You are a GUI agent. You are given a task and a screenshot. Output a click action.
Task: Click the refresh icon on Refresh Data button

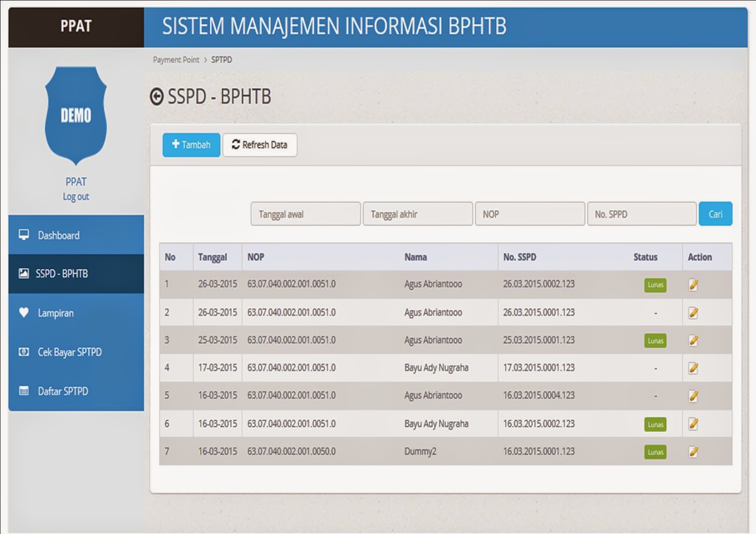click(235, 145)
